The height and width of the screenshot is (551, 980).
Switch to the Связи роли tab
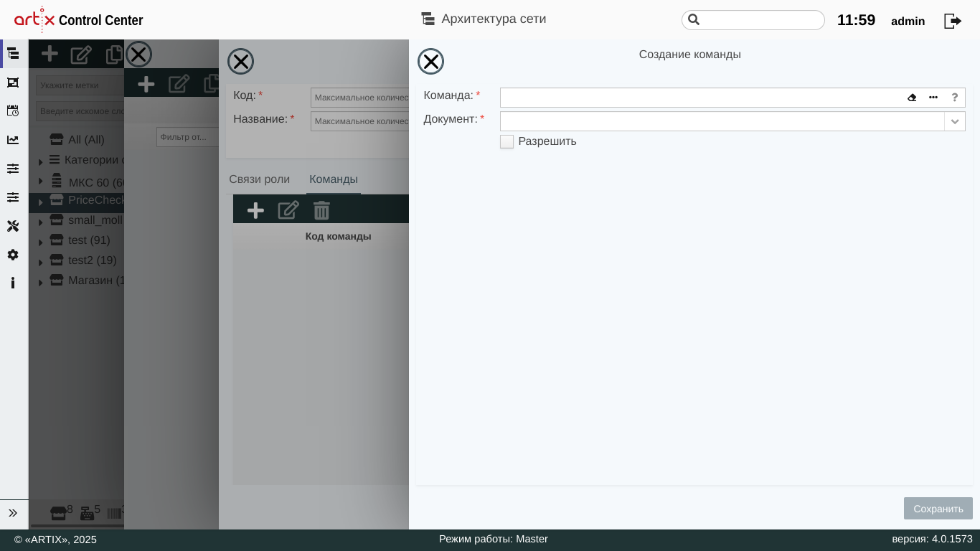(x=259, y=179)
